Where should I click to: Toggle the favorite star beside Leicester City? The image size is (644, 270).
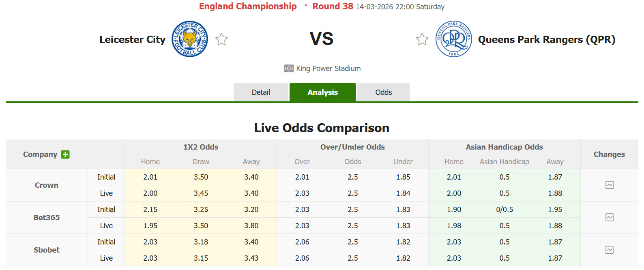tap(221, 39)
